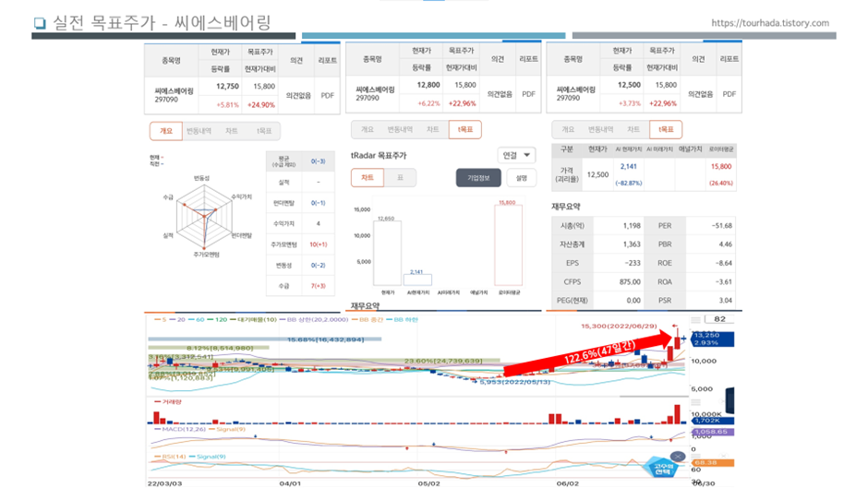Select the active t목표 tab in 12,800 panel
868x488 pixels.
pos(465,129)
